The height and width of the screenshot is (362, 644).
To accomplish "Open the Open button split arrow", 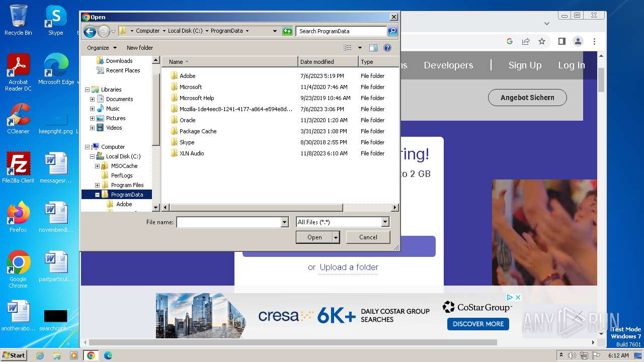I will 336,237.
